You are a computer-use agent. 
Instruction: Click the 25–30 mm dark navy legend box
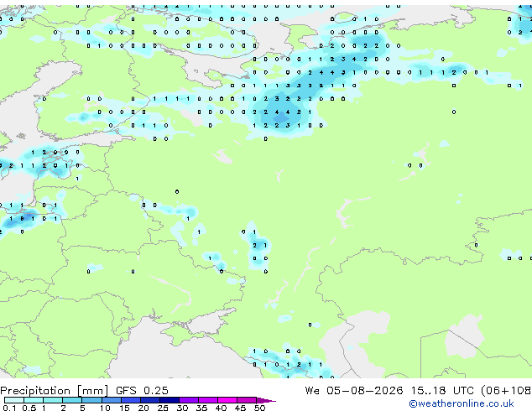(169, 400)
